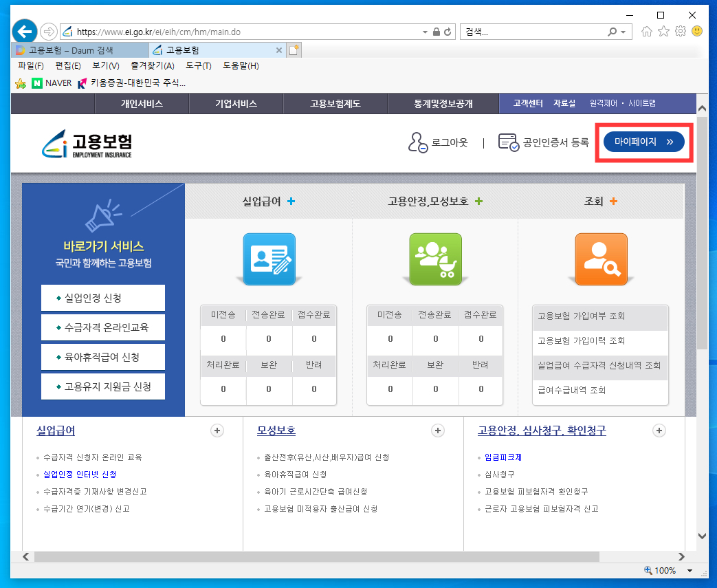Click the 고객센터 link
The width and height of the screenshot is (717, 588).
(528, 103)
